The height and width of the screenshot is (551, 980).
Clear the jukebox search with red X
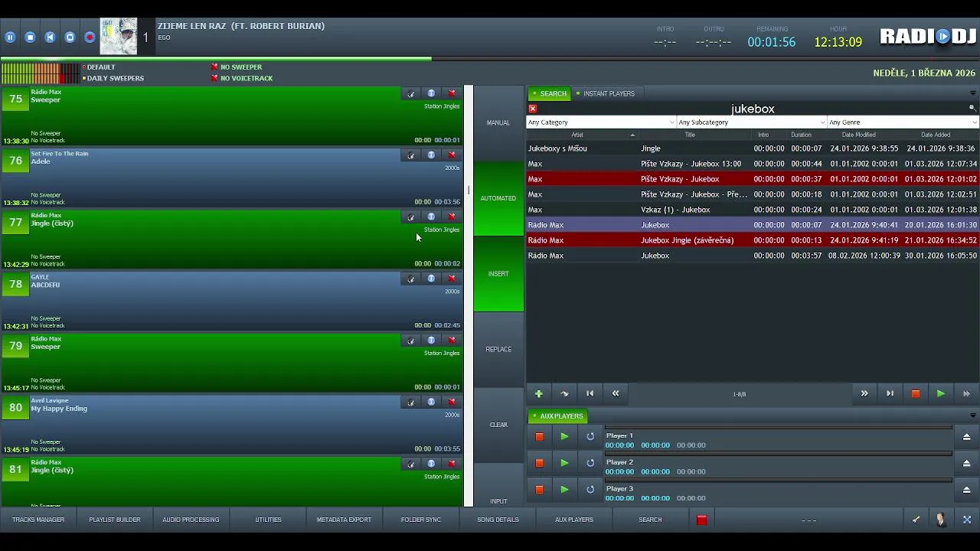[532, 109]
